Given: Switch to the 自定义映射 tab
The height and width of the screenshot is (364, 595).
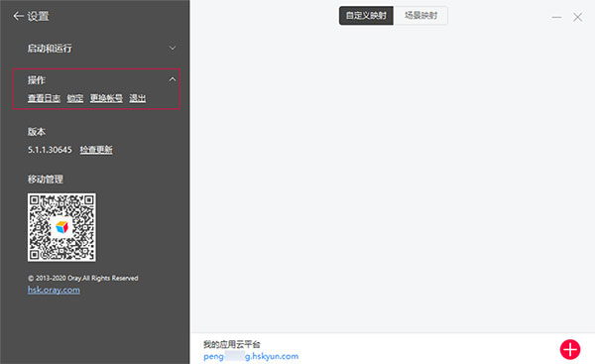Looking at the screenshot, I should coord(366,16).
